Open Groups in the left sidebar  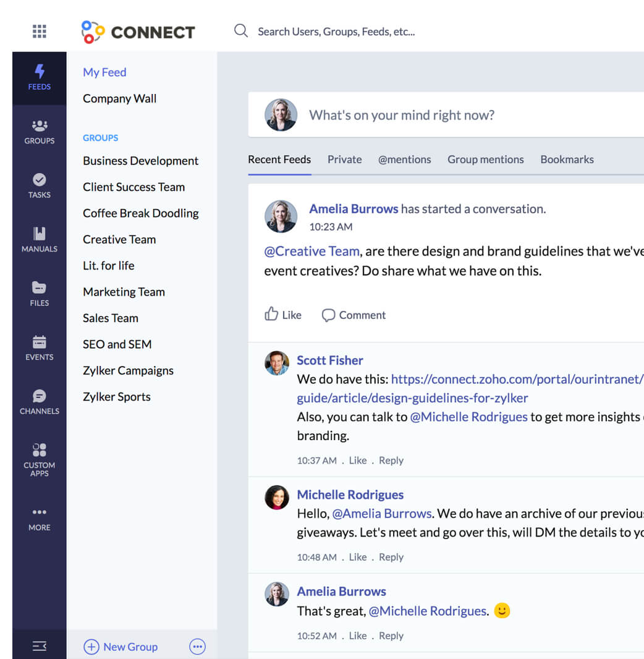[x=40, y=132]
